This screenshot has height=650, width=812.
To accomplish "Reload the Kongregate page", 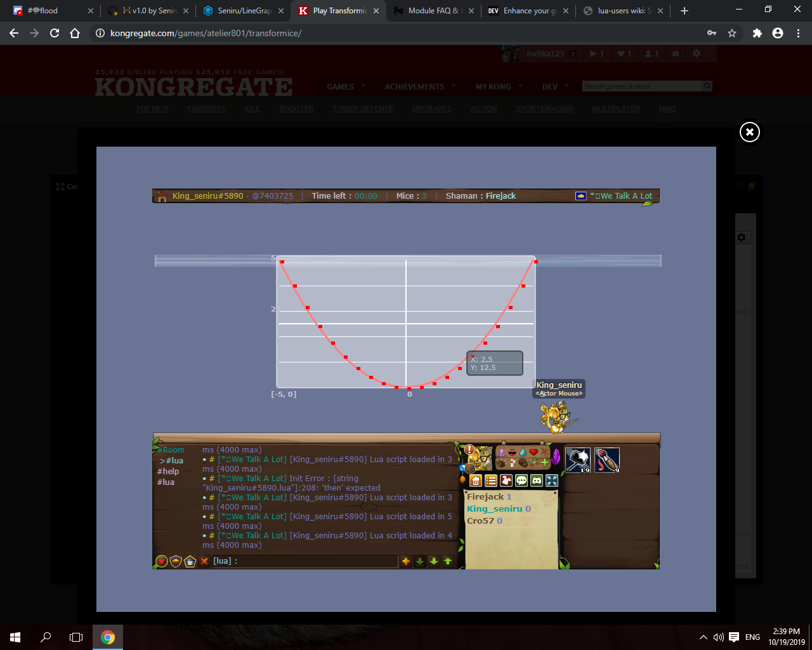I will click(x=55, y=33).
